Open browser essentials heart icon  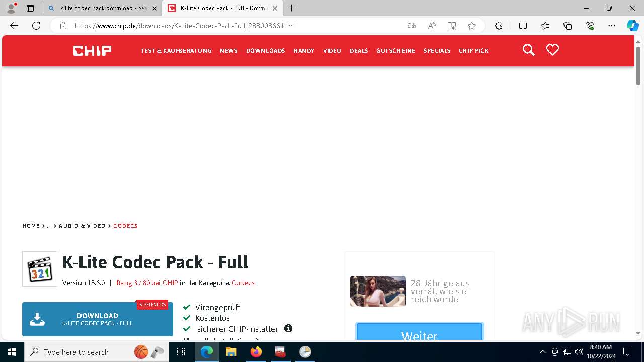[x=590, y=26]
